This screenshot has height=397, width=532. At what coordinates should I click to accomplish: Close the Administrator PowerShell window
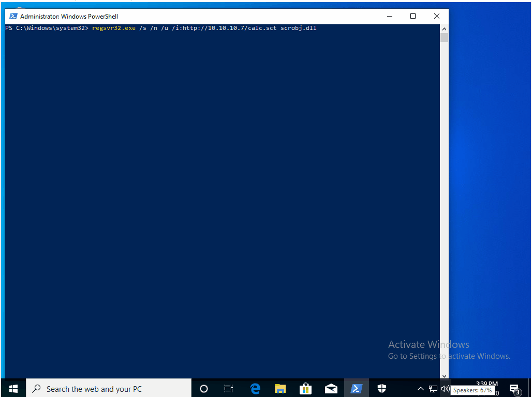click(x=437, y=16)
